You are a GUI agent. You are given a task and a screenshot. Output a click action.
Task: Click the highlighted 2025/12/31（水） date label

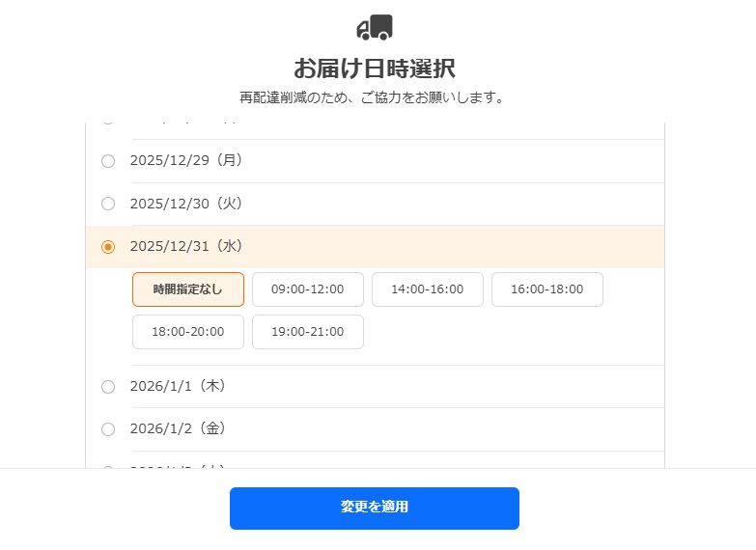[x=187, y=246]
